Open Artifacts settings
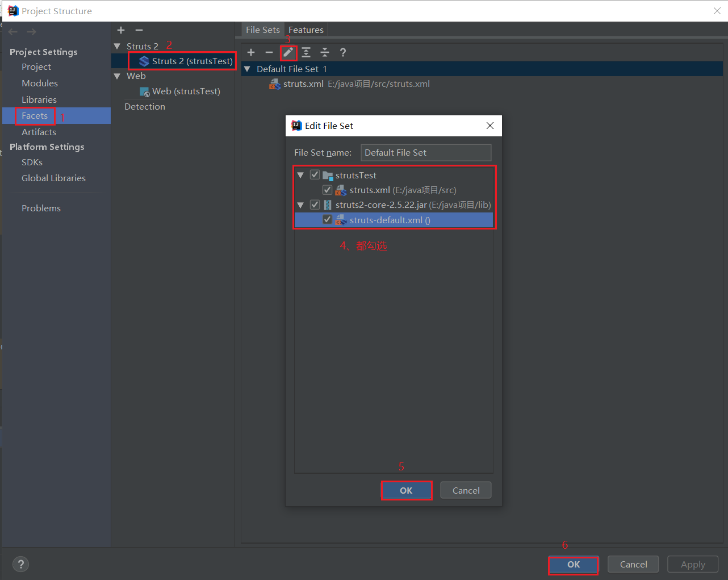 coord(39,132)
